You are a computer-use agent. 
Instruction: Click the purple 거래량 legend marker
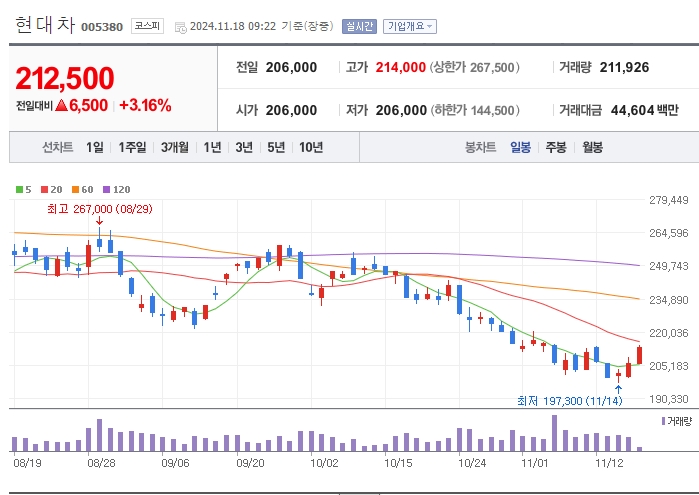point(664,421)
